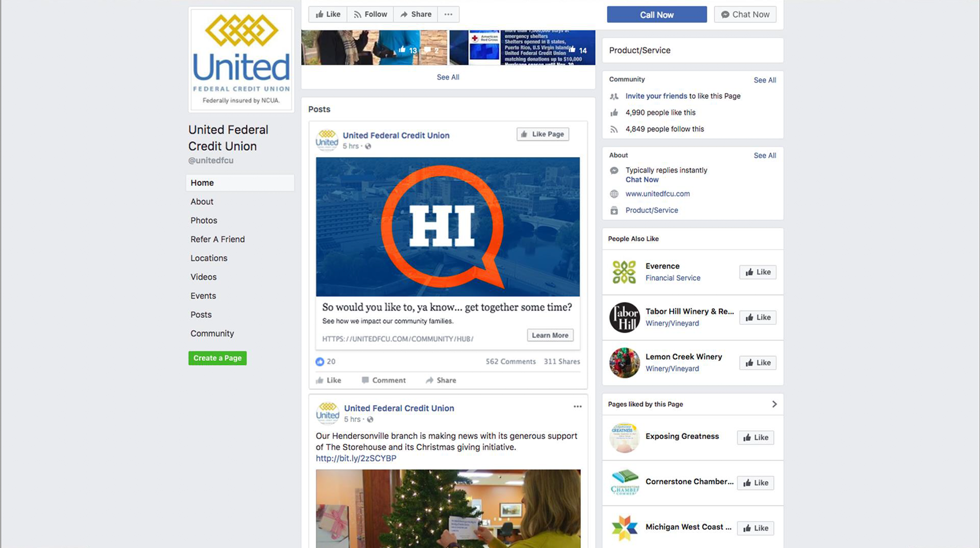Click See All in Community section
The height and width of the screenshot is (548, 980).
765,80
